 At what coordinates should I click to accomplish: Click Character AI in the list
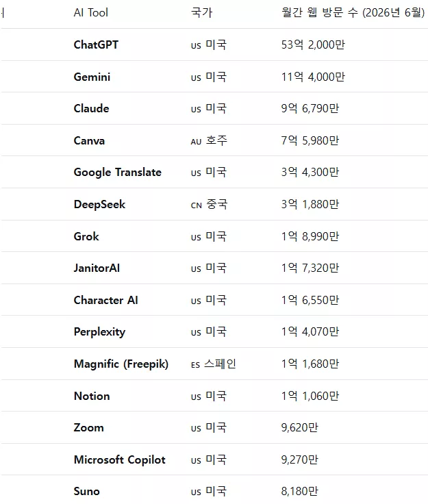point(105,300)
